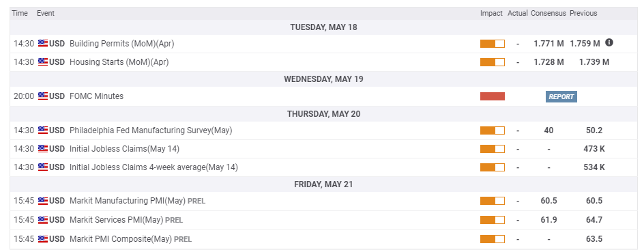Select the Thursday, May 20 date header
The width and height of the screenshot is (644, 250).
pyautogui.click(x=323, y=114)
